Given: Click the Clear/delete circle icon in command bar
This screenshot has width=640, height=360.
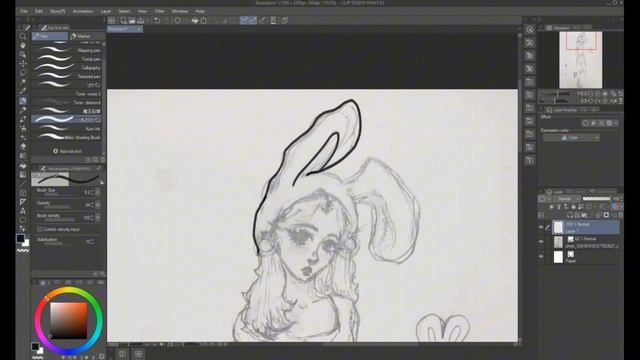Looking at the screenshot, I should (x=178, y=20).
